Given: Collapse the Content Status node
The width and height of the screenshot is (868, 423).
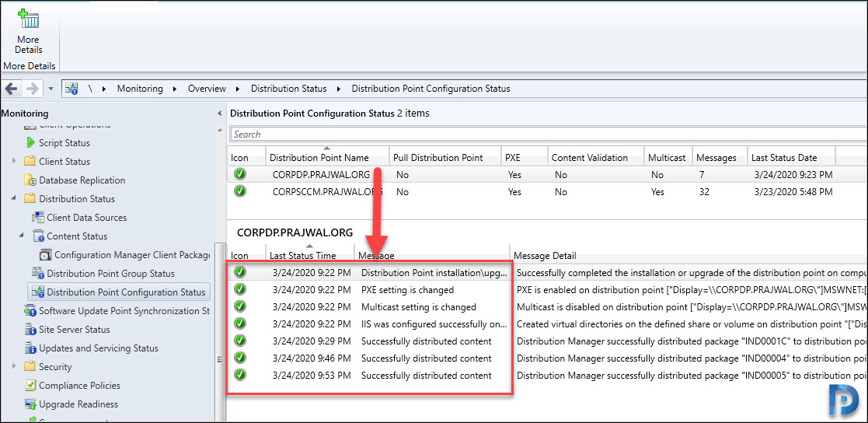Looking at the screenshot, I should pos(22,236).
